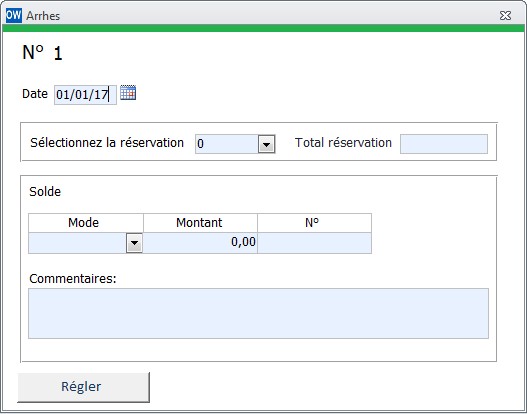Click the Montant field showing 0,00
This screenshot has height=414, width=527.
coord(200,243)
